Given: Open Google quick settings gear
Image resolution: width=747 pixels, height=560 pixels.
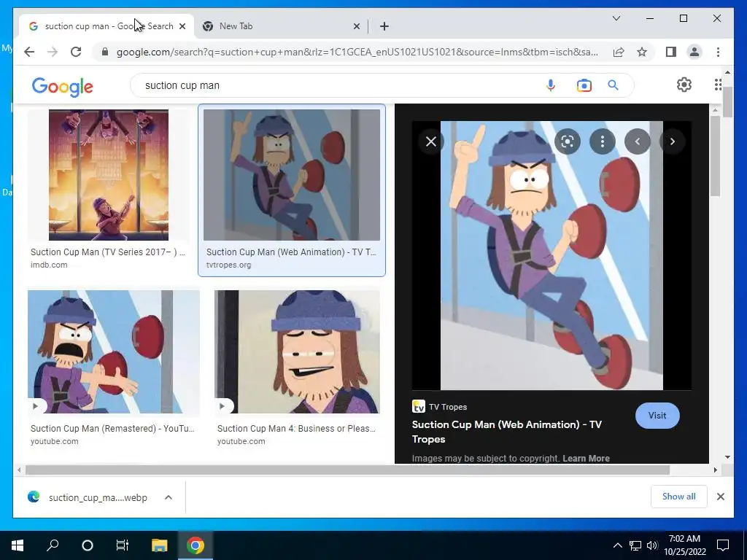Looking at the screenshot, I should pos(684,85).
